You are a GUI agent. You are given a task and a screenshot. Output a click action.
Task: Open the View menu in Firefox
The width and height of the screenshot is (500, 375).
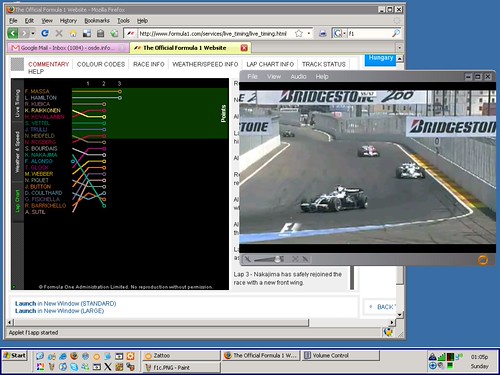click(x=47, y=21)
